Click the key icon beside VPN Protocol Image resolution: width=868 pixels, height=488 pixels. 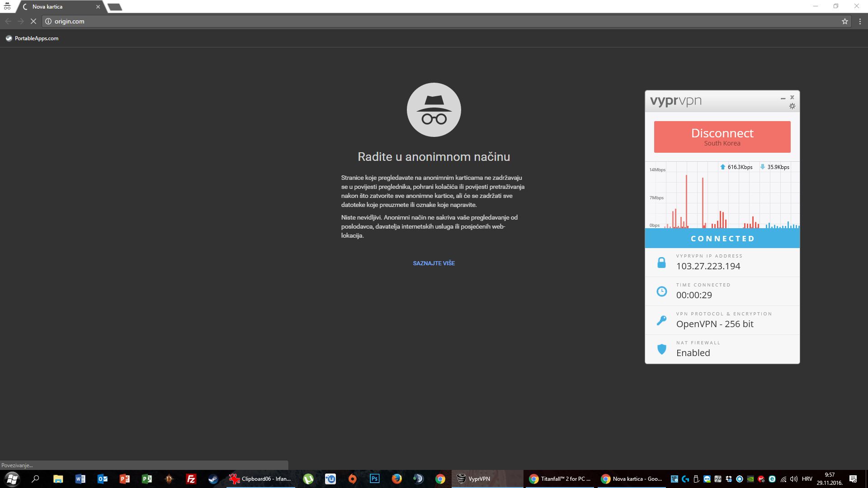(x=661, y=320)
